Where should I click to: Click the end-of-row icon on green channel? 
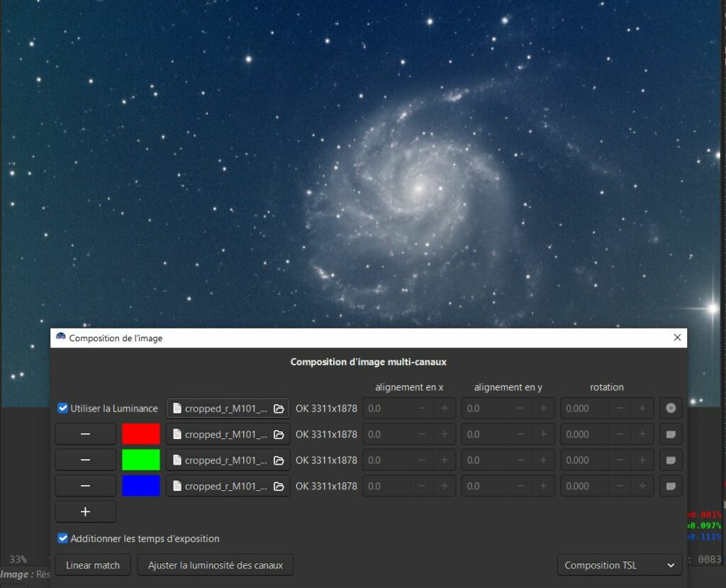(671, 460)
